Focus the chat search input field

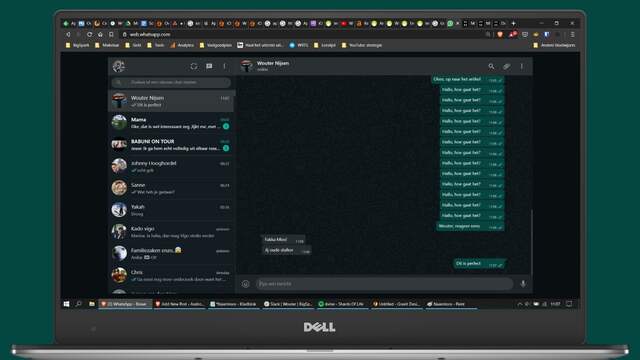171,82
